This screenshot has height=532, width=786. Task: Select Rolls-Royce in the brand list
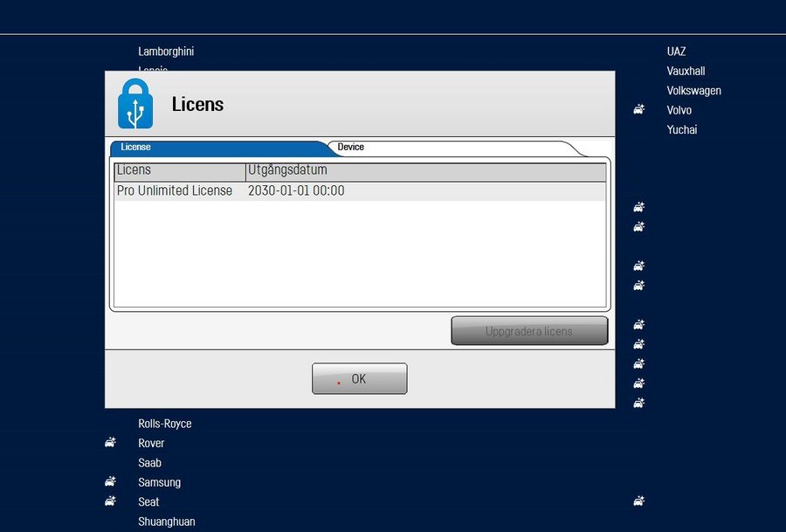click(x=164, y=424)
